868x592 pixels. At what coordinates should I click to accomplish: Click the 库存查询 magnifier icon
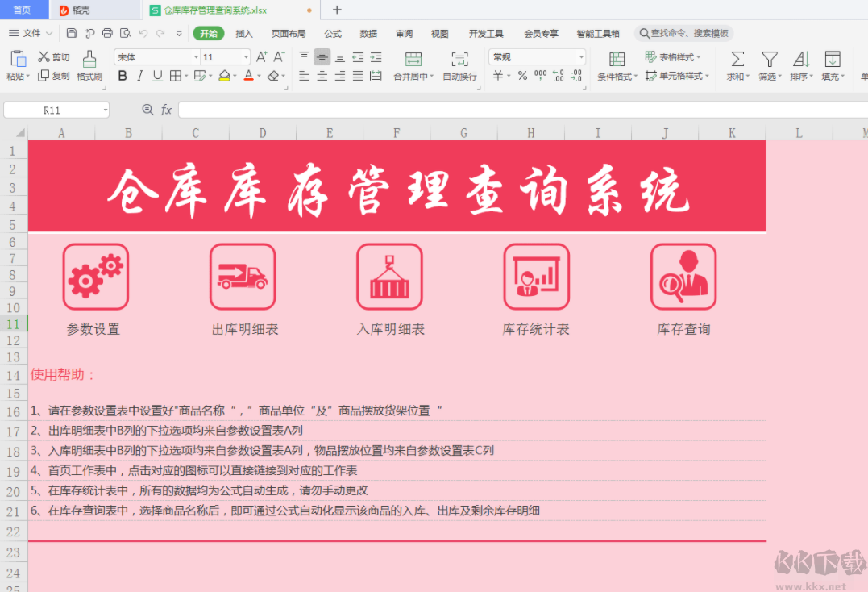[x=683, y=277]
